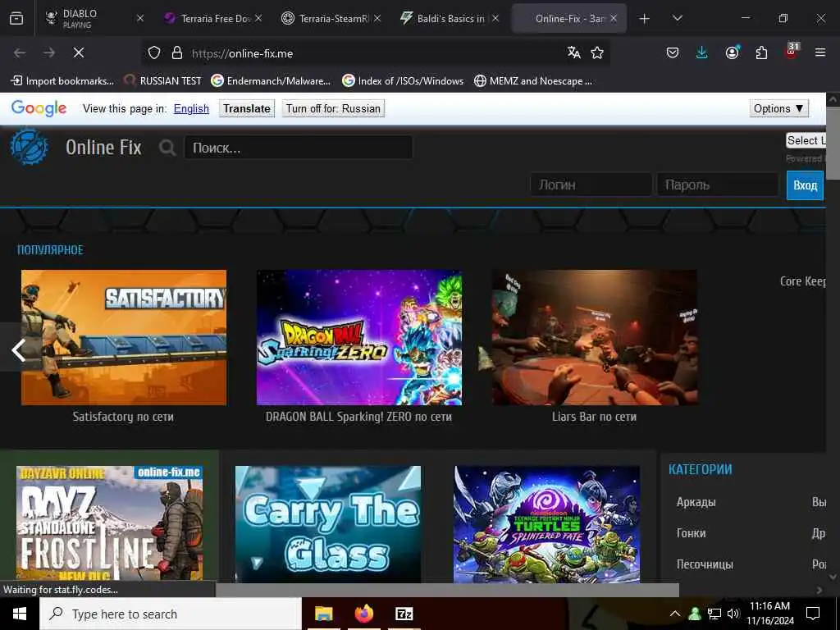Open the Liars Bar thumbnail
The width and height of the screenshot is (840, 630).
coord(595,337)
